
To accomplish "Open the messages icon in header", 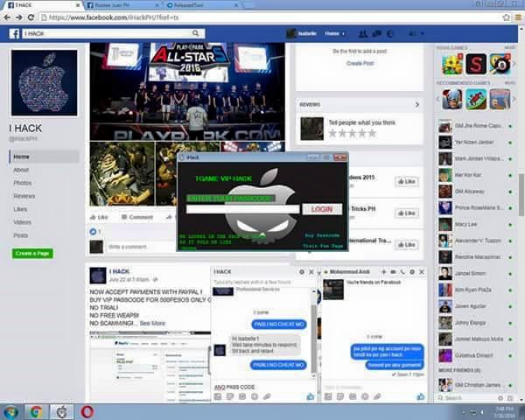I will (x=377, y=33).
